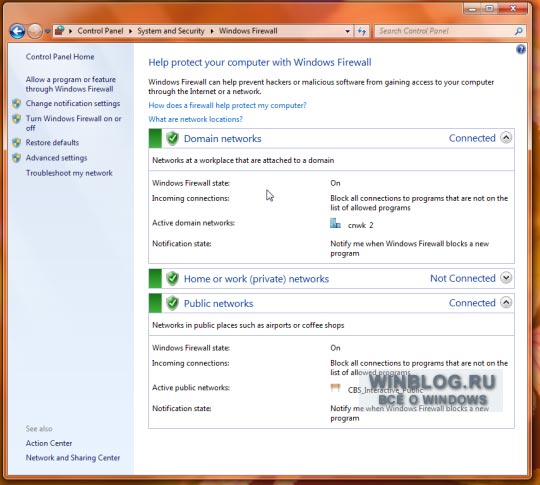Screen dimensions: 540x485
Task: Open Change notification settings
Action: (73, 103)
